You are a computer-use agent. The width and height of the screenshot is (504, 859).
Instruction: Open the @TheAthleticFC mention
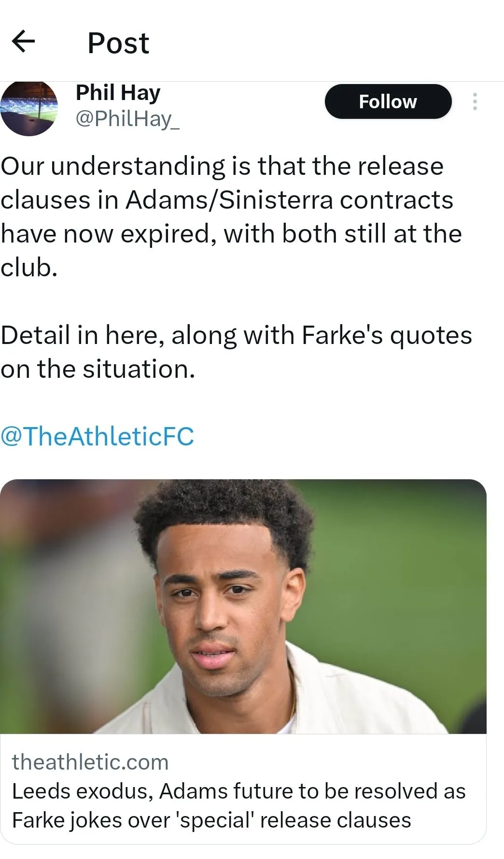[x=97, y=436]
